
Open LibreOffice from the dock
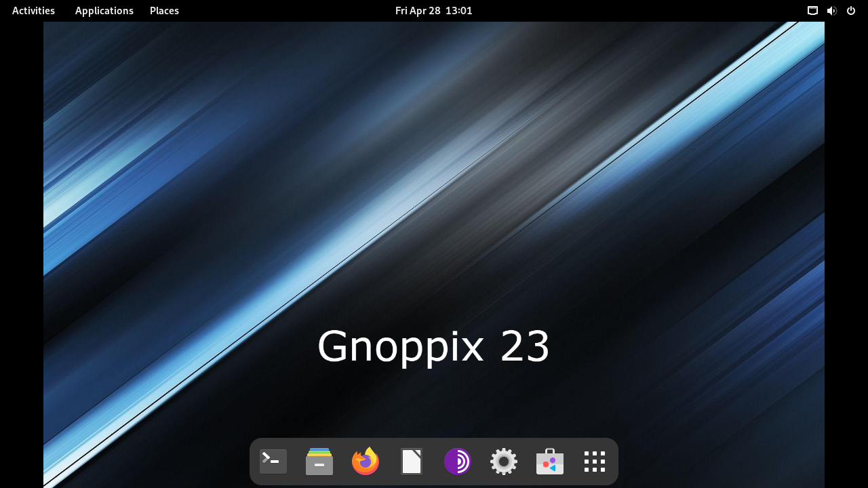pos(412,462)
